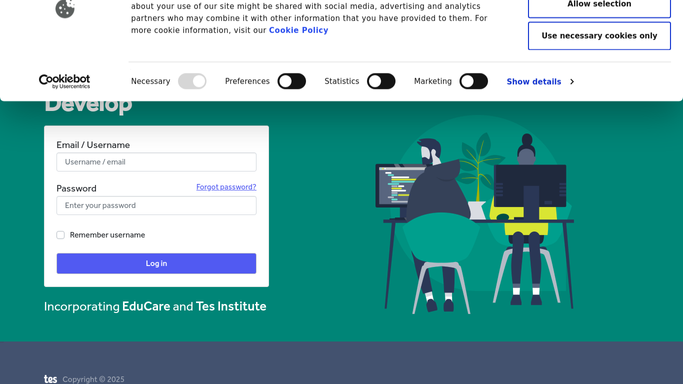Open the Cookie Policy link
The height and width of the screenshot is (384, 683).
tap(298, 30)
